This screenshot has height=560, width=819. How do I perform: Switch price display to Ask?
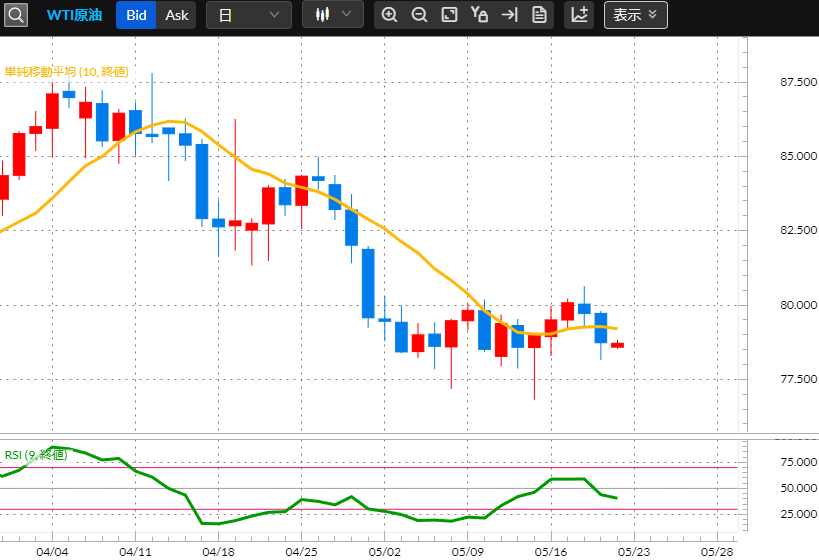pyautogui.click(x=177, y=15)
